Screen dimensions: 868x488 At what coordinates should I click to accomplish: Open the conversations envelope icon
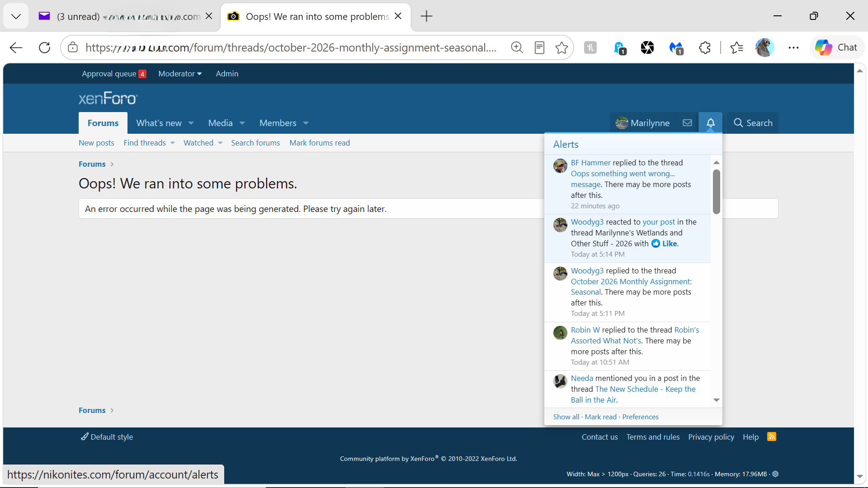pyautogui.click(x=687, y=123)
